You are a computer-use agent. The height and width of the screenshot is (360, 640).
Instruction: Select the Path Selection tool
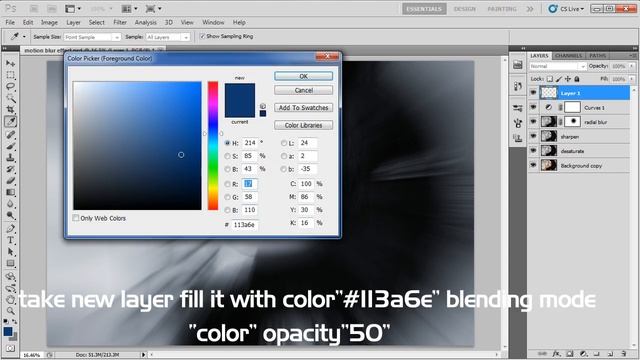[x=11, y=251]
